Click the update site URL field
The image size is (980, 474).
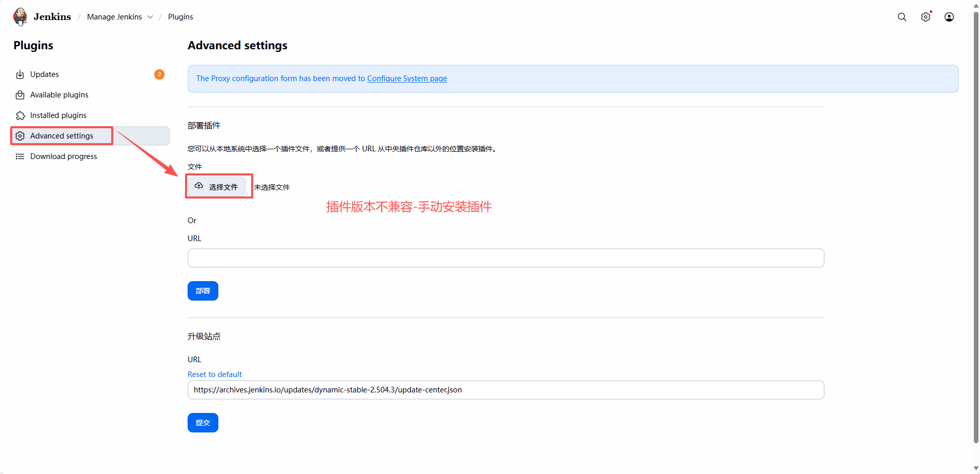[x=506, y=390]
